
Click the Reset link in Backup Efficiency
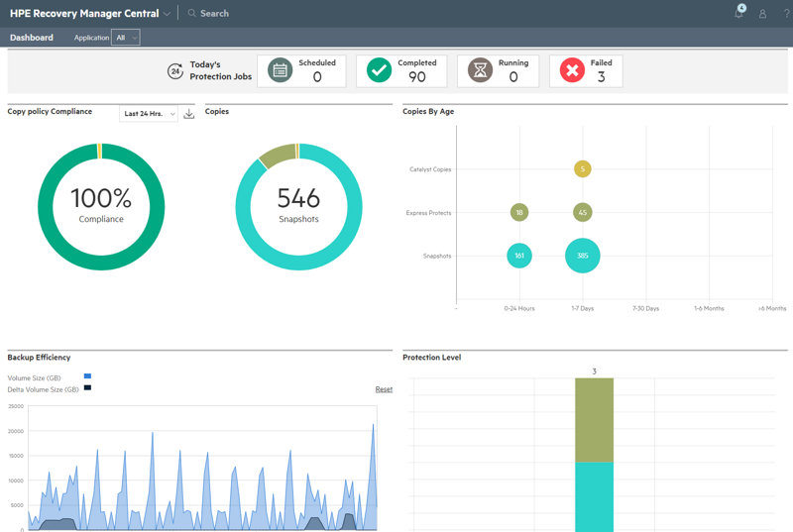(x=384, y=389)
